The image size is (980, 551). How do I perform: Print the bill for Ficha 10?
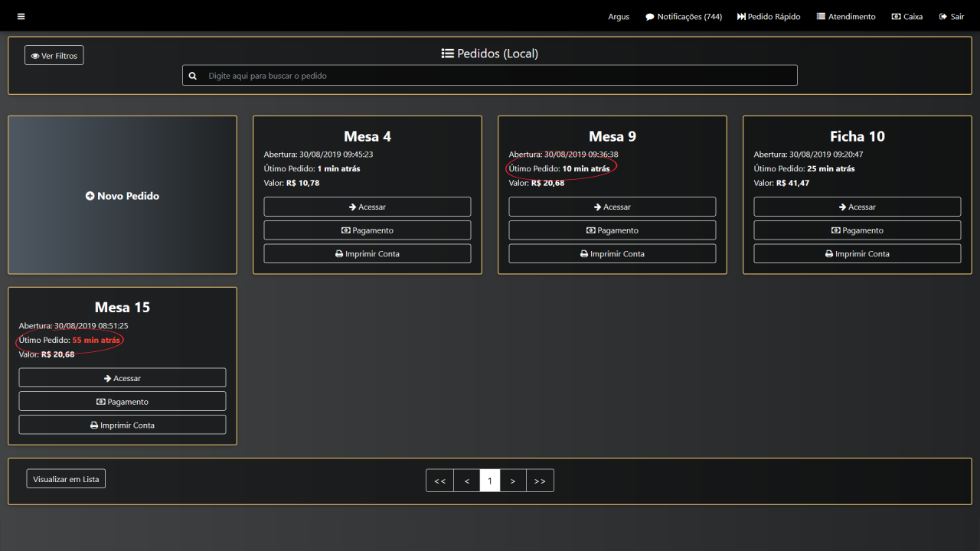(857, 254)
